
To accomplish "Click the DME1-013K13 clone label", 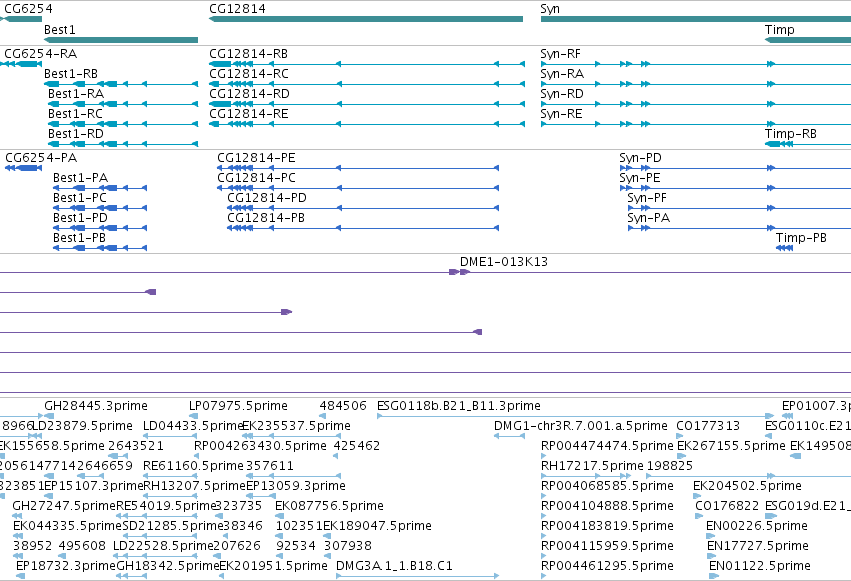I will [x=504, y=261].
